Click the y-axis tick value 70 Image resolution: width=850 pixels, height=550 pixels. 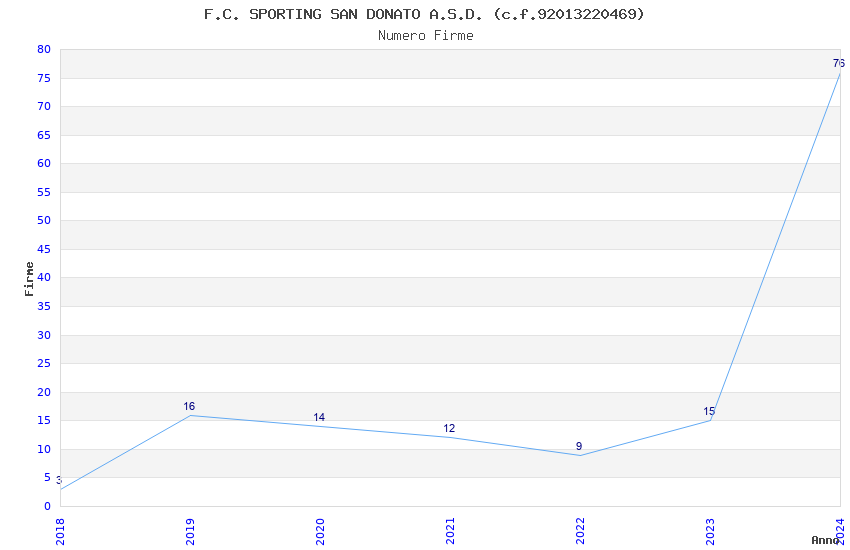[x=44, y=106]
